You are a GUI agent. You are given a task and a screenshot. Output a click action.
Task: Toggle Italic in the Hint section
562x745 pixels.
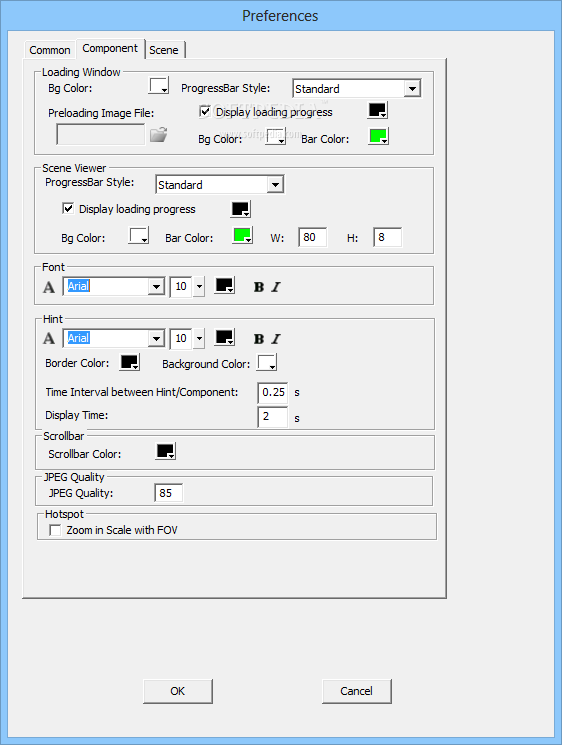(276, 339)
